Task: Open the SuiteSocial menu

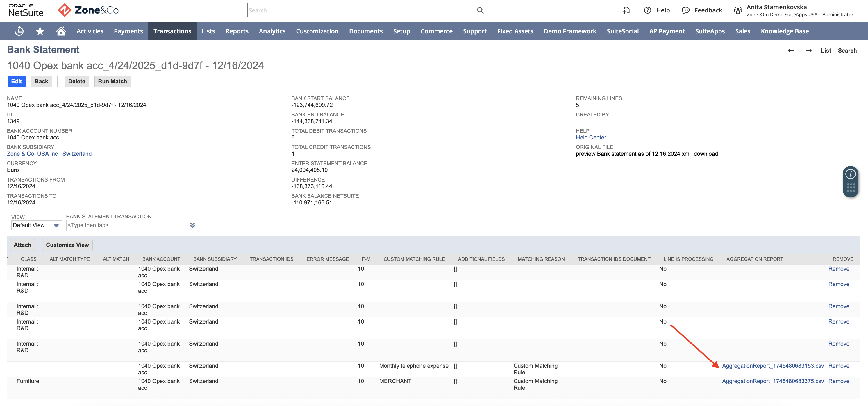Action: click(x=622, y=31)
